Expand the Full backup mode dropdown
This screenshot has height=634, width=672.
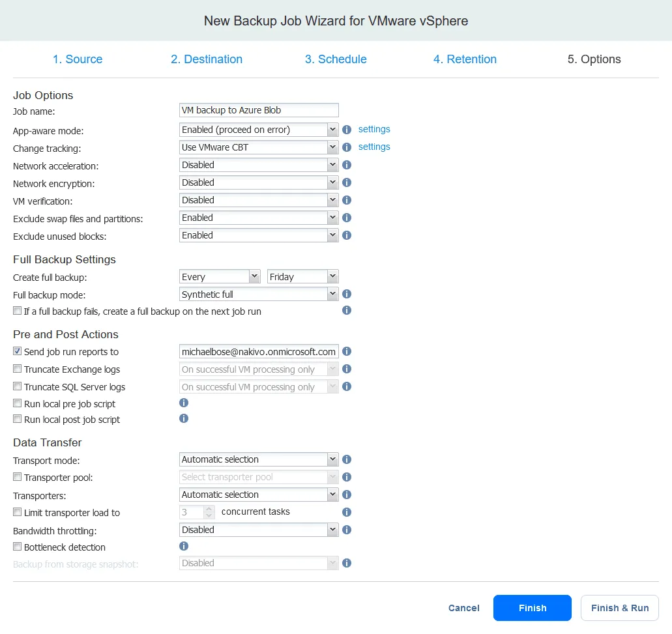point(259,295)
